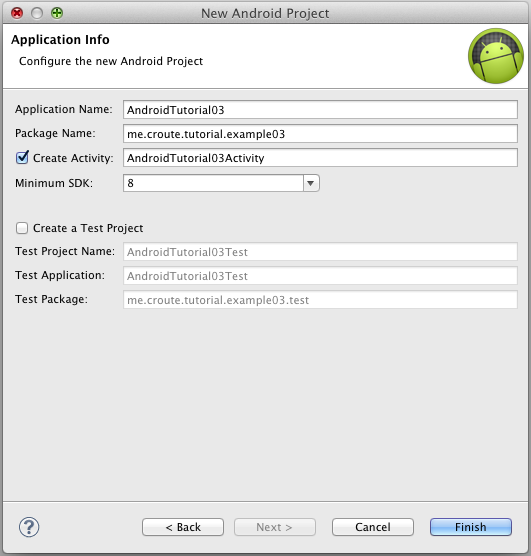531x556 pixels.
Task: Enable the Create a Test Project checkbox
Action: coord(22,228)
